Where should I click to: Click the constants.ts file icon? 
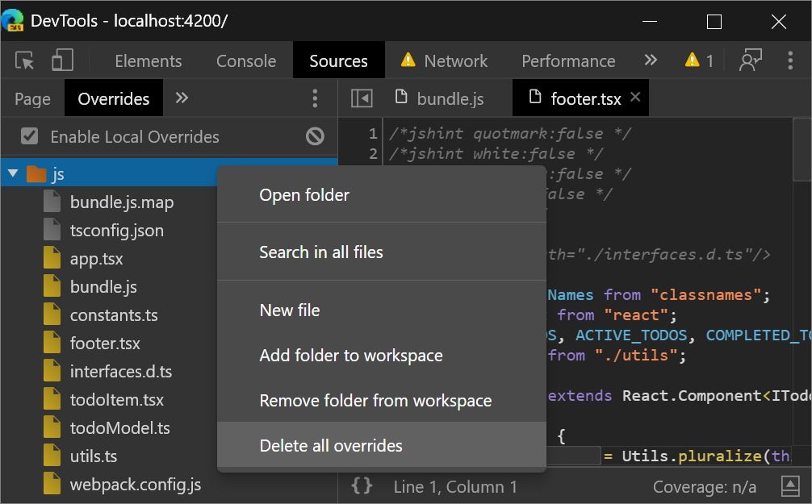(52, 314)
